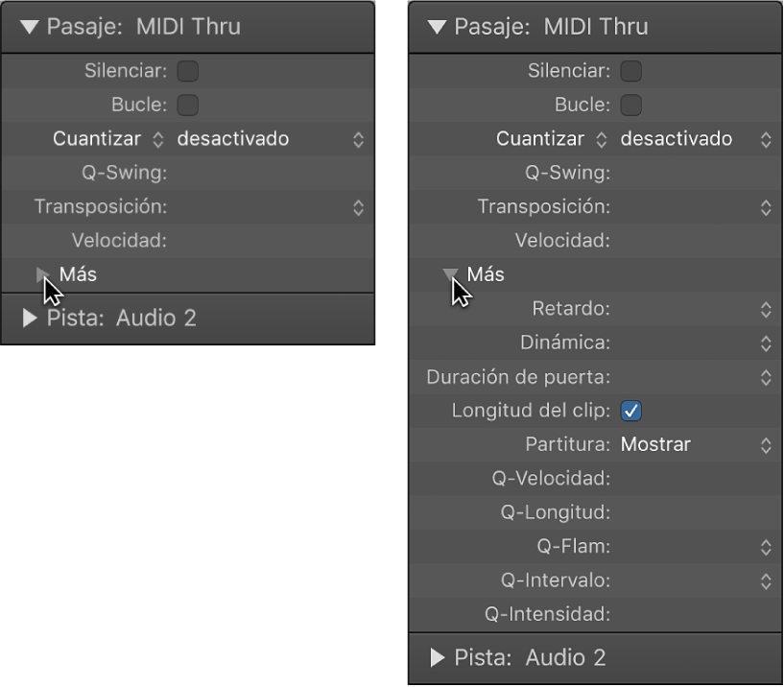
Task: Enable Longitud del clip checkbox
Action: (x=631, y=411)
